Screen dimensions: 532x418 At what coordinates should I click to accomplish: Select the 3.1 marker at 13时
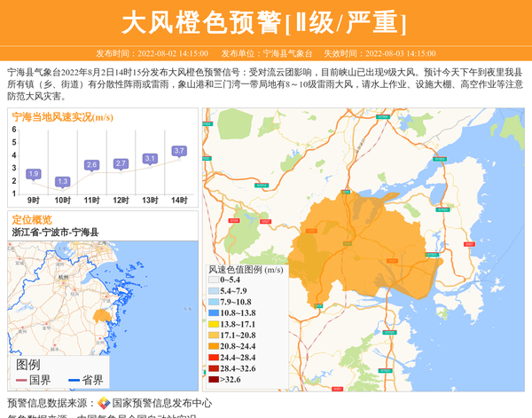pos(150,158)
